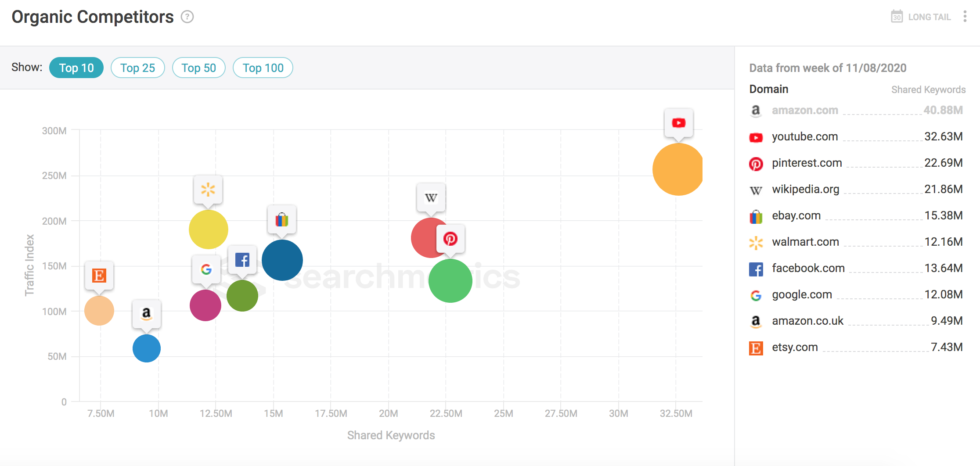The height and width of the screenshot is (466, 980).
Task: Click the Pinterest icon in domain list
Action: pyautogui.click(x=756, y=164)
